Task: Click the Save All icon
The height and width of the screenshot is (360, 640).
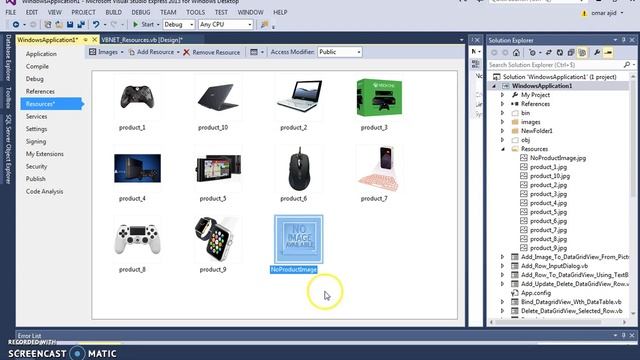Action: tap(81, 24)
